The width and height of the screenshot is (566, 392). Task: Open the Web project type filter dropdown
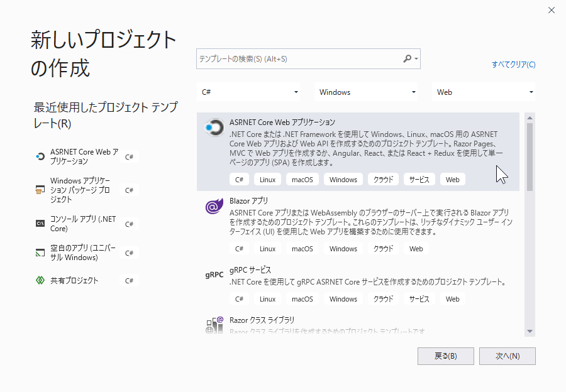point(484,92)
